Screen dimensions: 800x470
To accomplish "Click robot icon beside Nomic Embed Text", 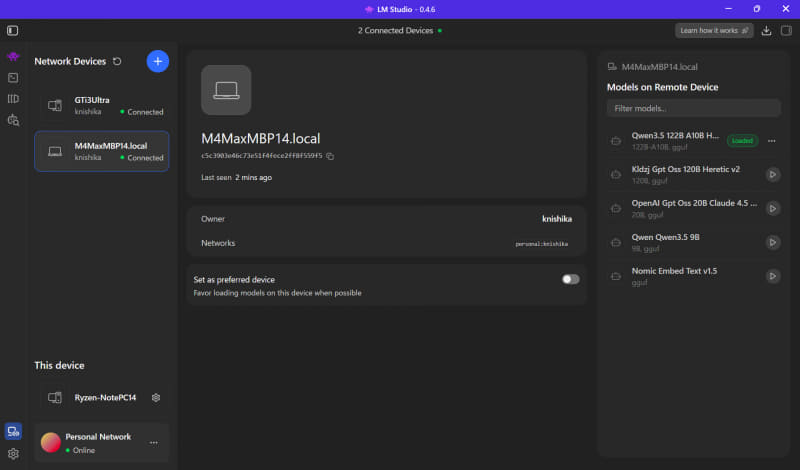I will click(x=616, y=276).
